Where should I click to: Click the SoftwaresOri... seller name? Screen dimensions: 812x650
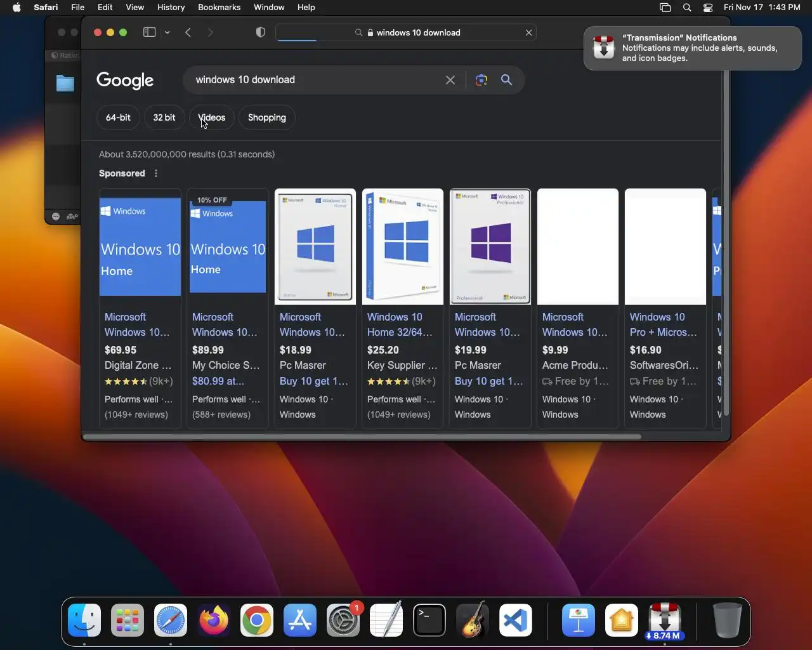pos(664,365)
